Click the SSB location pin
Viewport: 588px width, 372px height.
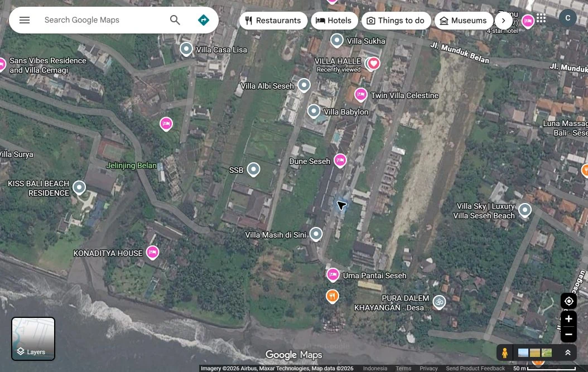(253, 170)
